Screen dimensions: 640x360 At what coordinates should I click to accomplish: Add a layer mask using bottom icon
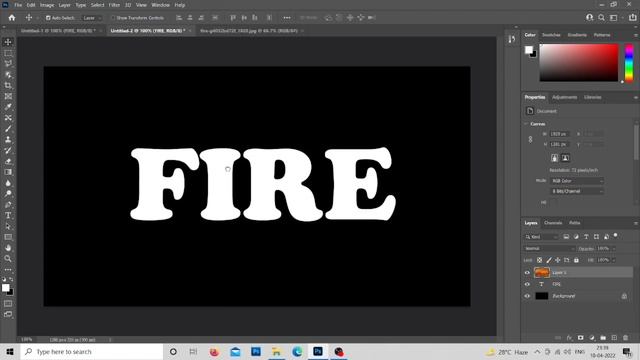pyautogui.click(x=580, y=338)
